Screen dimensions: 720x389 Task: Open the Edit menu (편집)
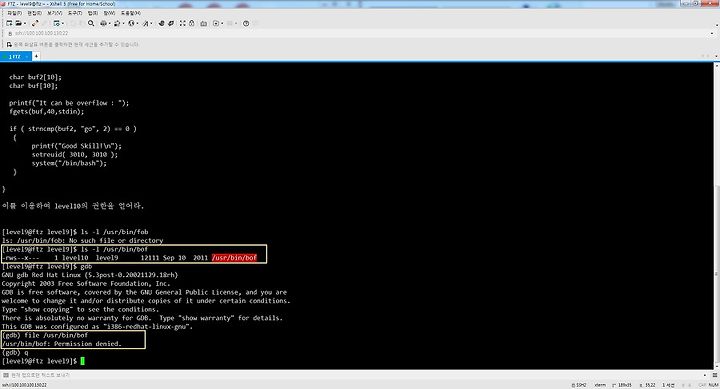coord(35,13)
